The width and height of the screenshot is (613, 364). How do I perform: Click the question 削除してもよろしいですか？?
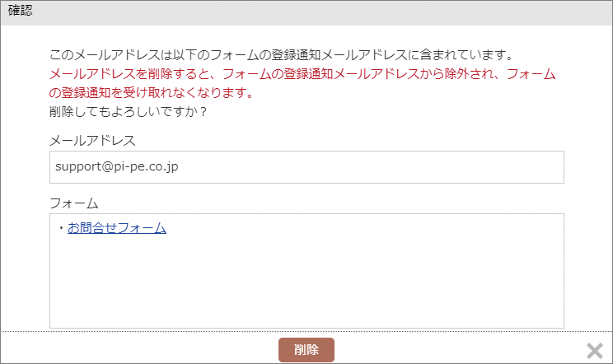coord(129,112)
